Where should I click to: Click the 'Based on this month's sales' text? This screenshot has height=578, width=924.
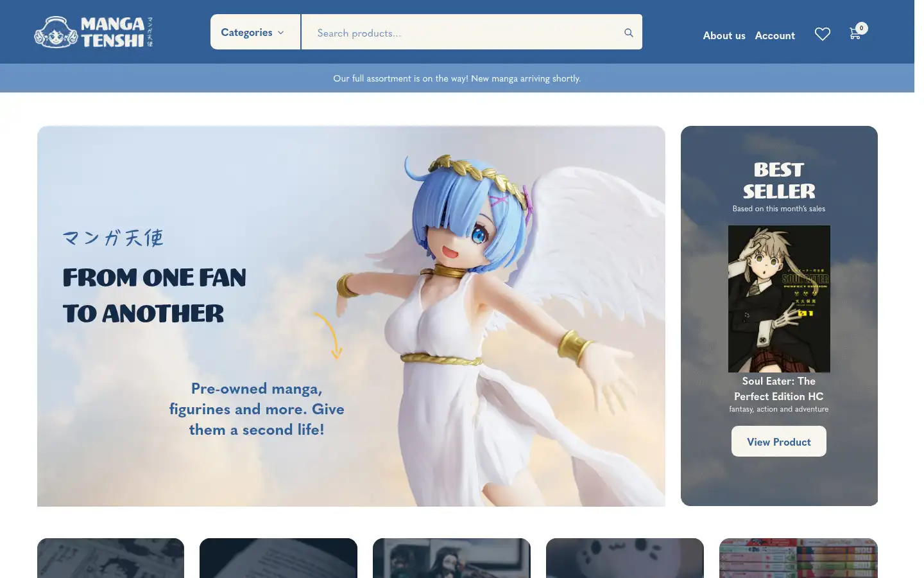(x=779, y=209)
